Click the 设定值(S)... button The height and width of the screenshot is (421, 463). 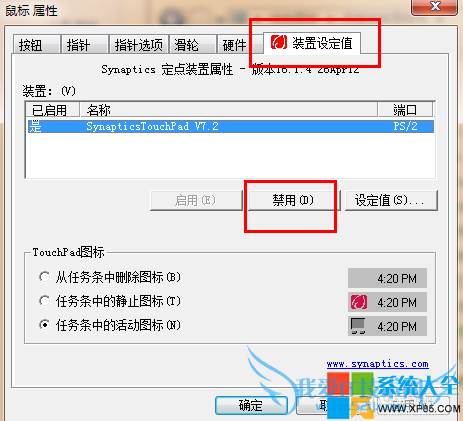(x=391, y=200)
